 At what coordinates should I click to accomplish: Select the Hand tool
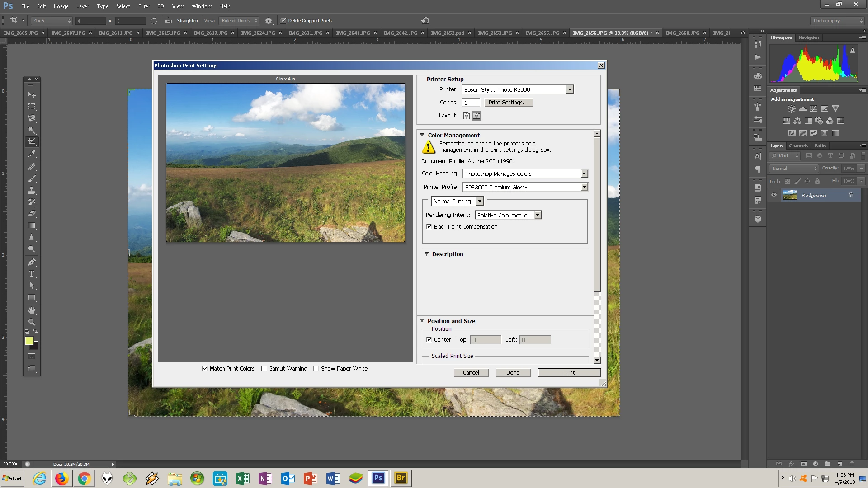(x=32, y=310)
